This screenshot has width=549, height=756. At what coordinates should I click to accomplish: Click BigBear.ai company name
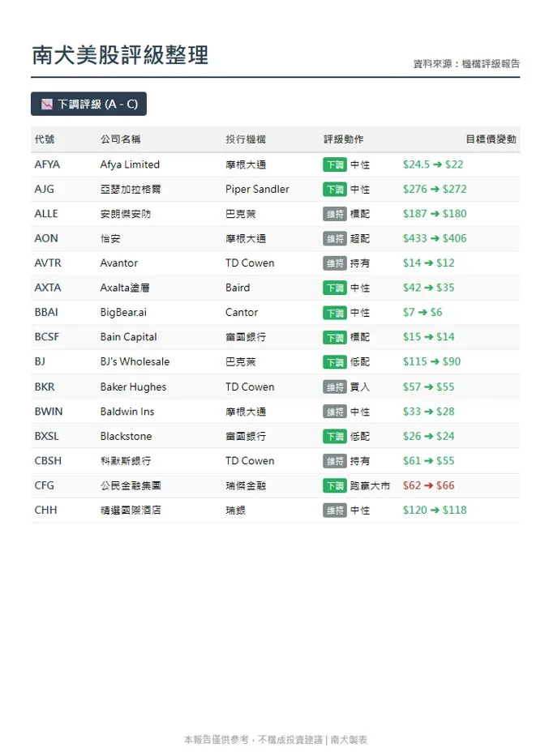pyautogui.click(x=123, y=312)
